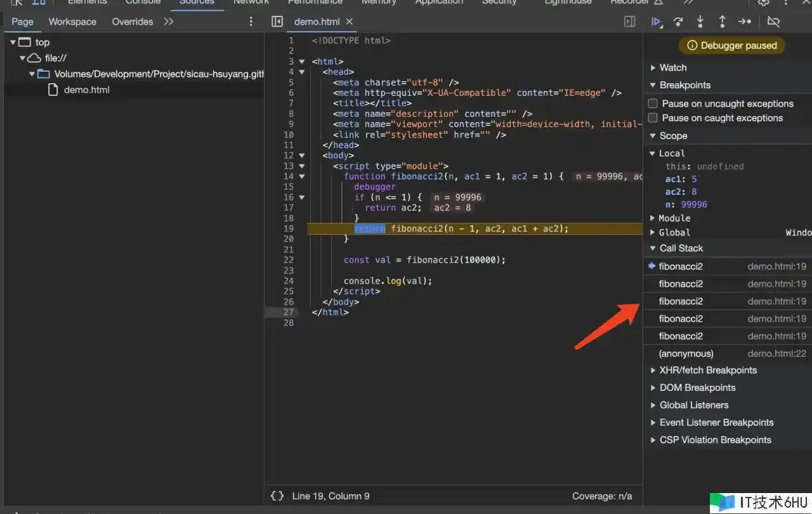
Task: Step over the next function call
Action: click(x=678, y=22)
